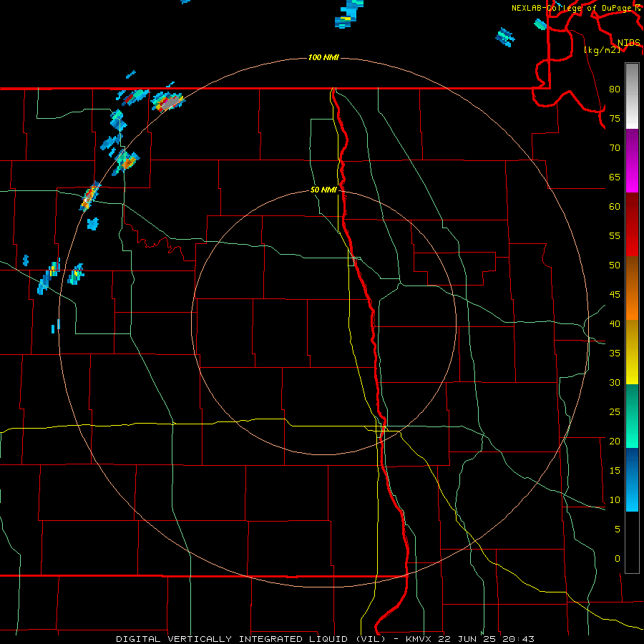
Task: Click the blue segment of the color bar
Action: 632,479
